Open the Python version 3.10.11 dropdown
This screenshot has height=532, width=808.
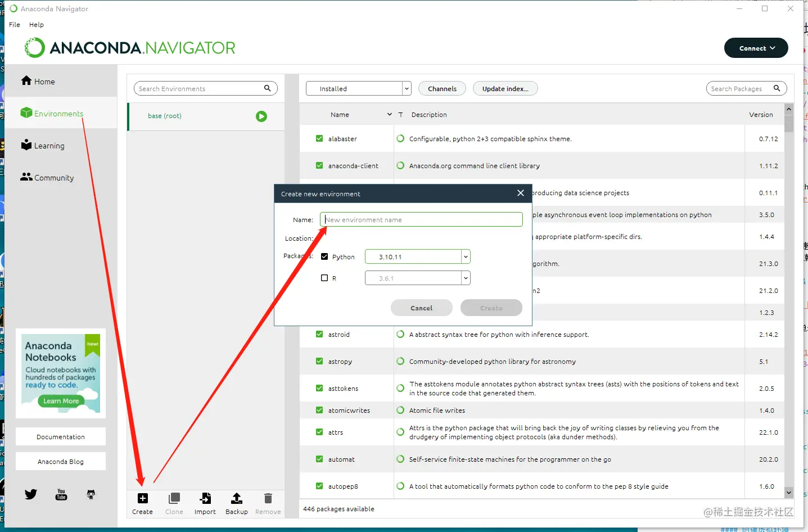(x=418, y=256)
